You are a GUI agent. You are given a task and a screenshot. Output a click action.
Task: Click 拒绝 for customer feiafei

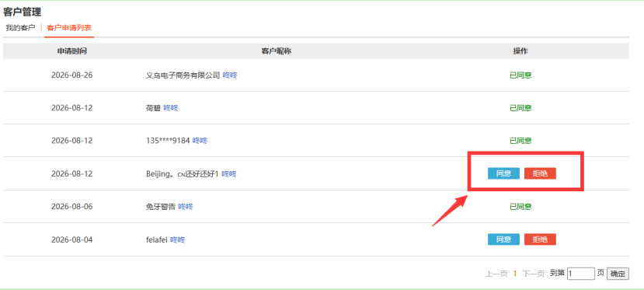click(x=540, y=239)
